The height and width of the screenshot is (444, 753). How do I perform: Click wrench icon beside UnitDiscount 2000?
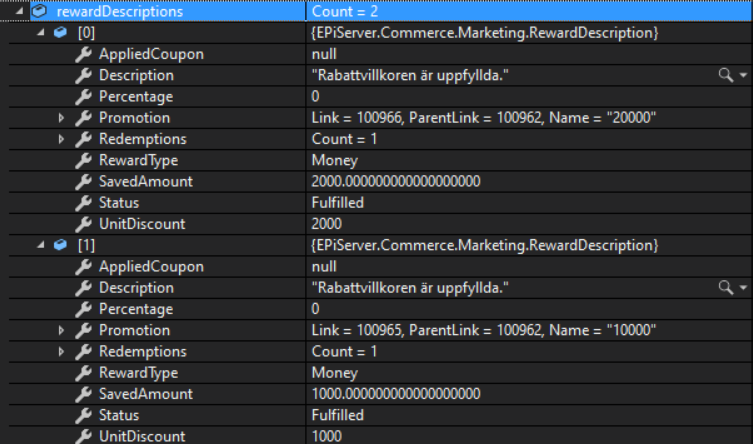pyautogui.click(x=84, y=224)
